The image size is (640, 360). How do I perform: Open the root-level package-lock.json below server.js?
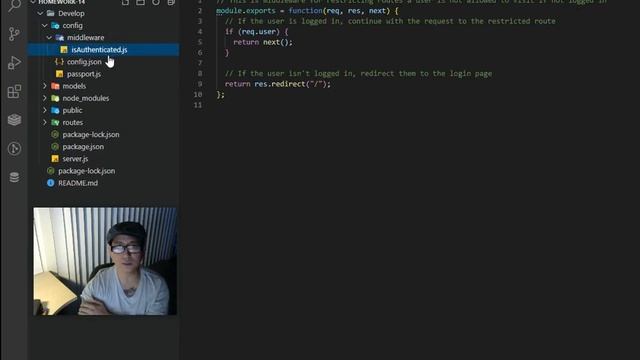[x=87, y=171]
